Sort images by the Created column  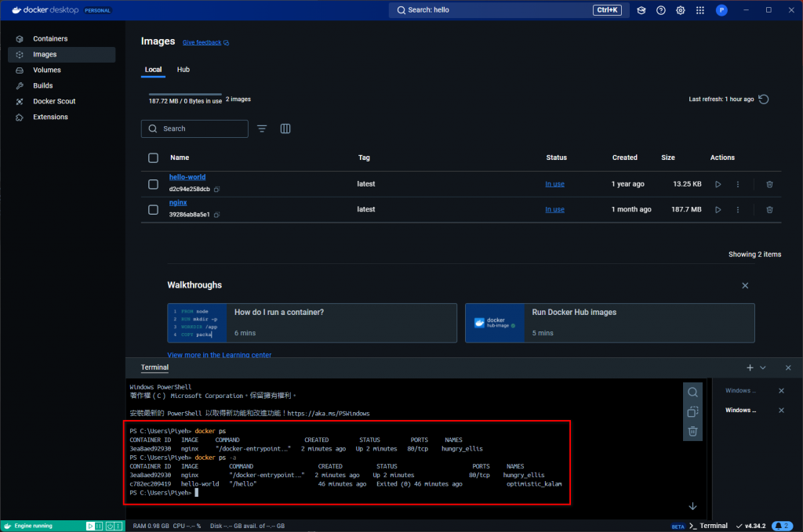click(x=625, y=157)
